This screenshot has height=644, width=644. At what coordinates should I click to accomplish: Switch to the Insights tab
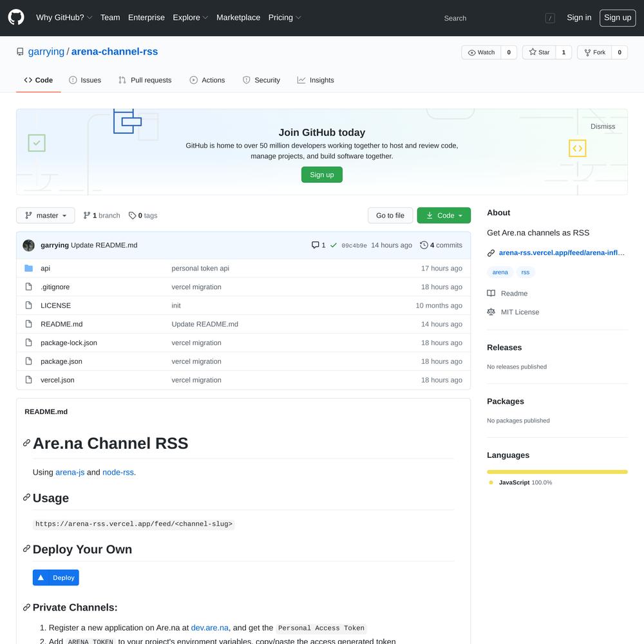pos(316,80)
